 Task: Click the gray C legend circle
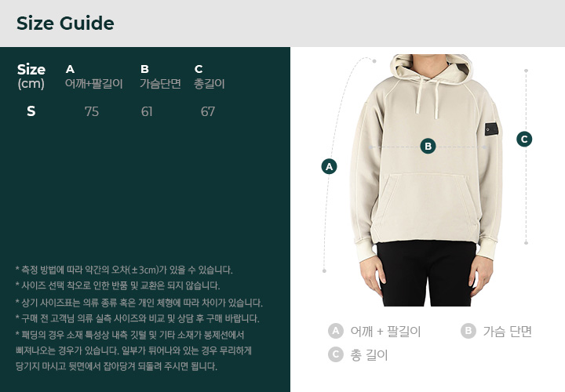pyautogui.click(x=336, y=355)
